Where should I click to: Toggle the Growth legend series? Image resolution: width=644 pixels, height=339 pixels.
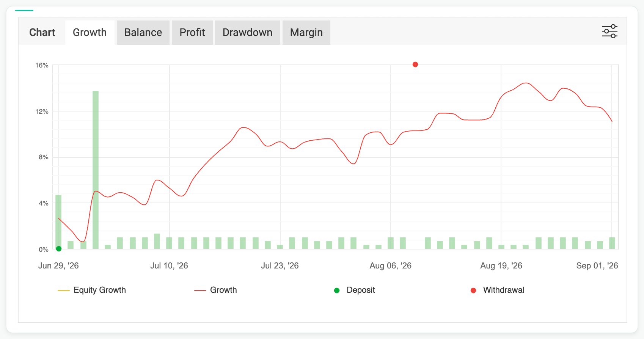click(215, 290)
